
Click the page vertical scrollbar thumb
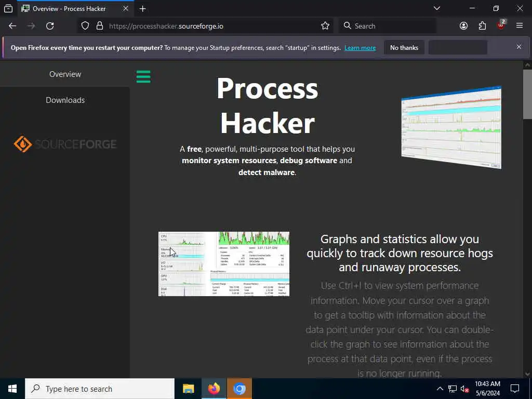click(527, 95)
